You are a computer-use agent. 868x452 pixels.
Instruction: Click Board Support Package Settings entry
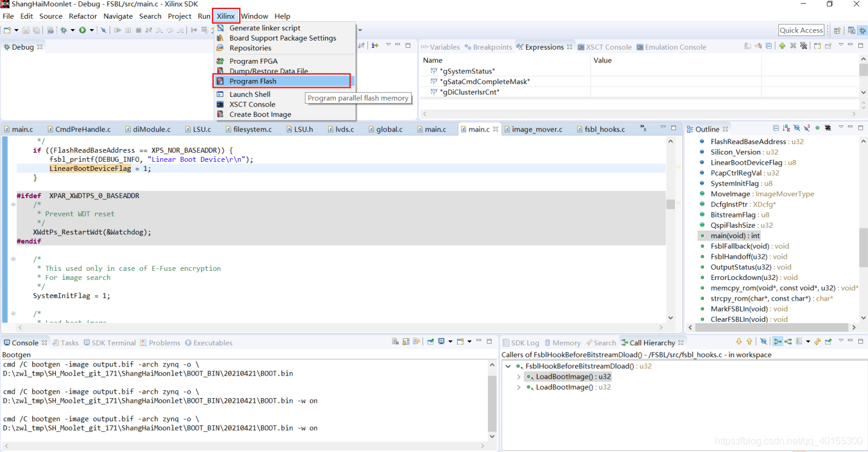click(x=282, y=38)
